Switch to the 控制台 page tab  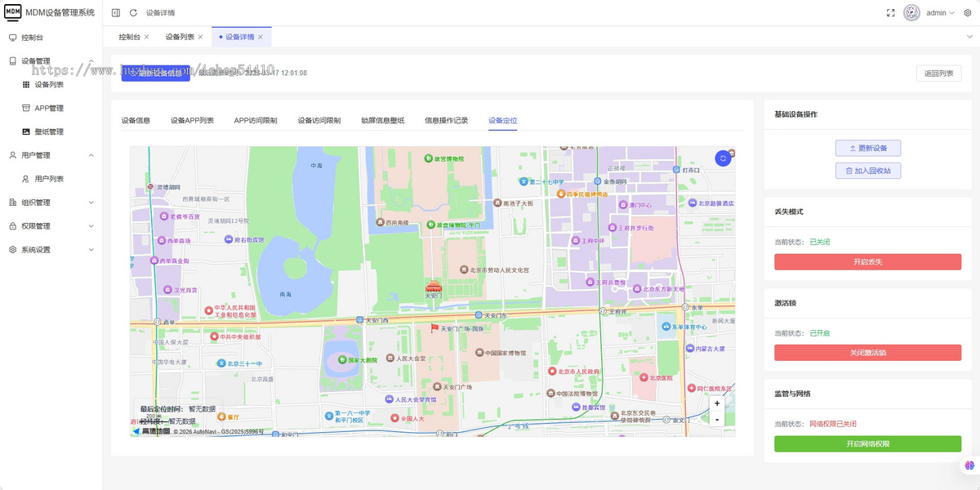pyautogui.click(x=129, y=37)
